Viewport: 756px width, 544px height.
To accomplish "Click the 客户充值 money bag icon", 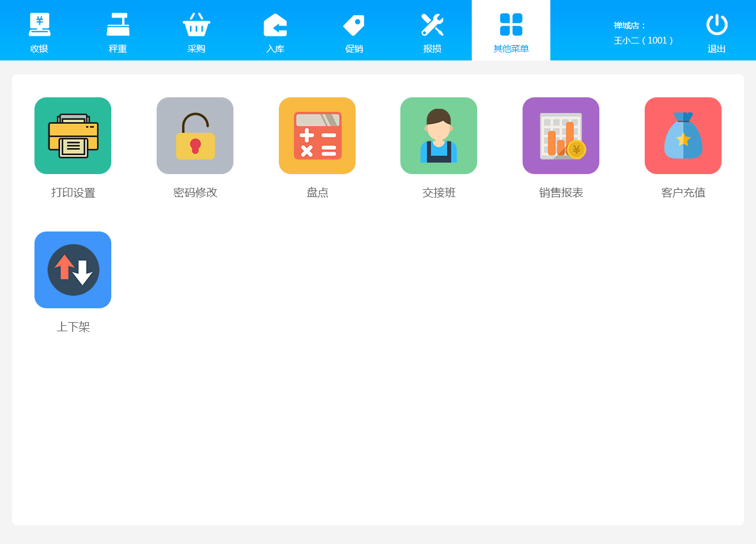I will [683, 135].
